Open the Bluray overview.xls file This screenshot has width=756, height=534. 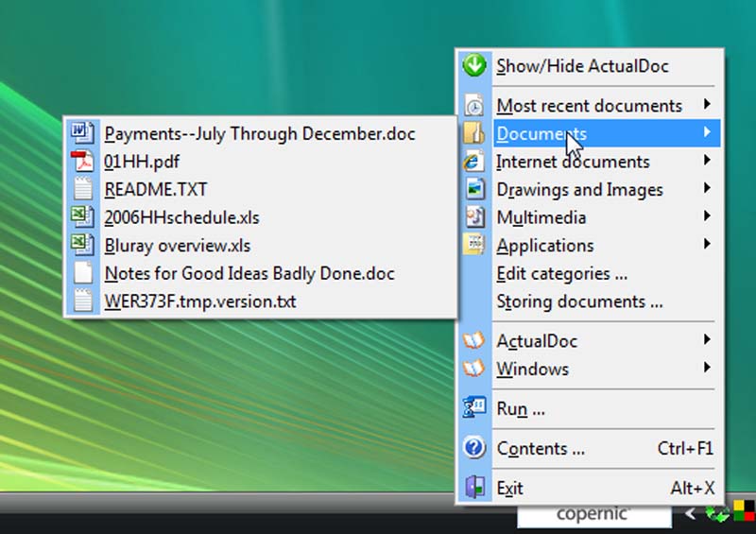(177, 246)
